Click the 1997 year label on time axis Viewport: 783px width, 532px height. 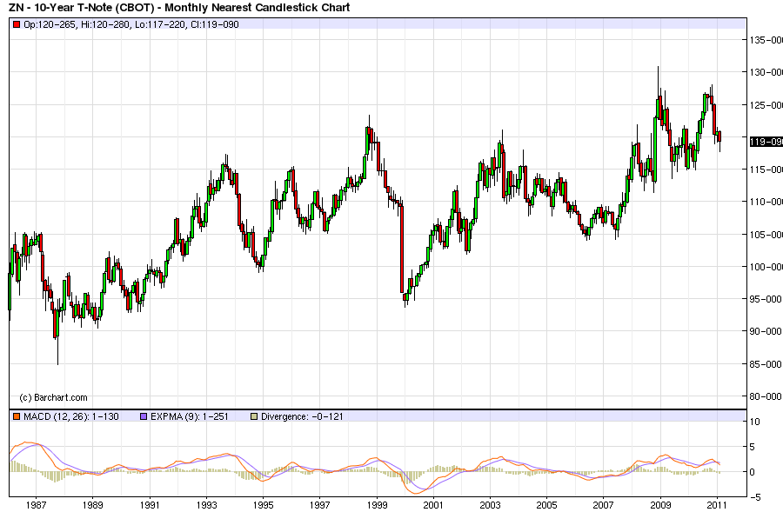click(319, 505)
